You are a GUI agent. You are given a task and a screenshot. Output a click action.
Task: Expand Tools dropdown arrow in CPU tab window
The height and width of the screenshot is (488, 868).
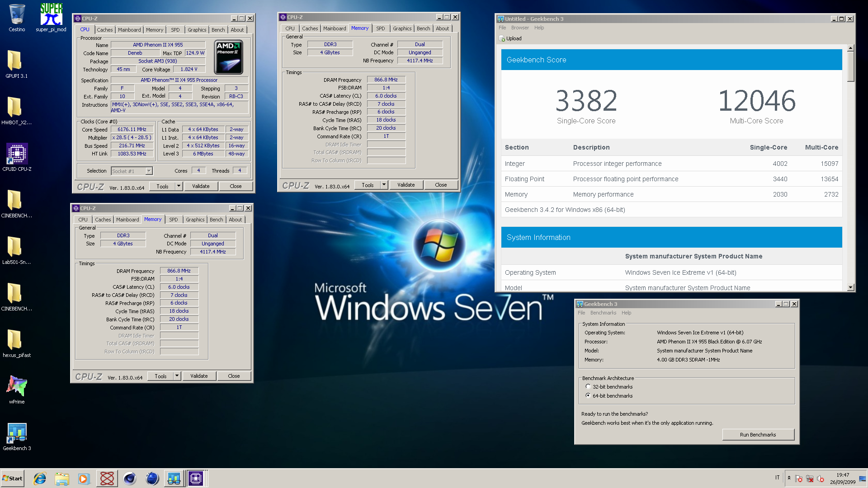pyautogui.click(x=179, y=186)
